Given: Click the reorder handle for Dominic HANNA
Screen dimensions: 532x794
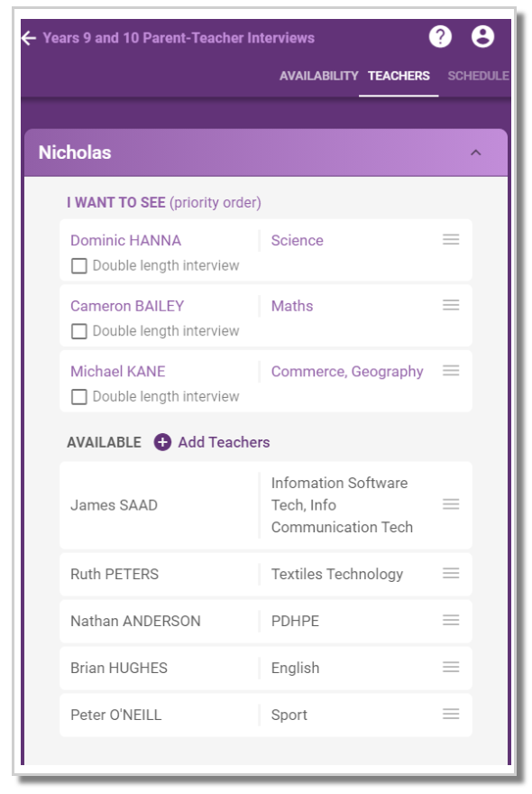Looking at the screenshot, I should point(451,239).
